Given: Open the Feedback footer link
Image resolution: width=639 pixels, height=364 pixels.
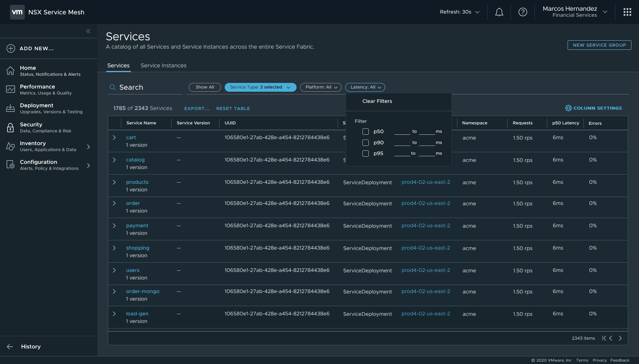Looking at the screenshot, I should coord(619,360).
